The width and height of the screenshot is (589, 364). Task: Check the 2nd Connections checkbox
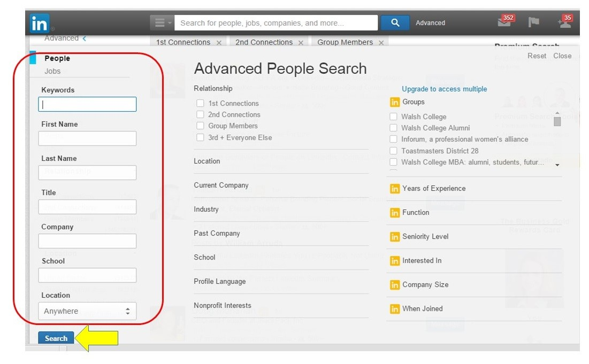(201, 114)
